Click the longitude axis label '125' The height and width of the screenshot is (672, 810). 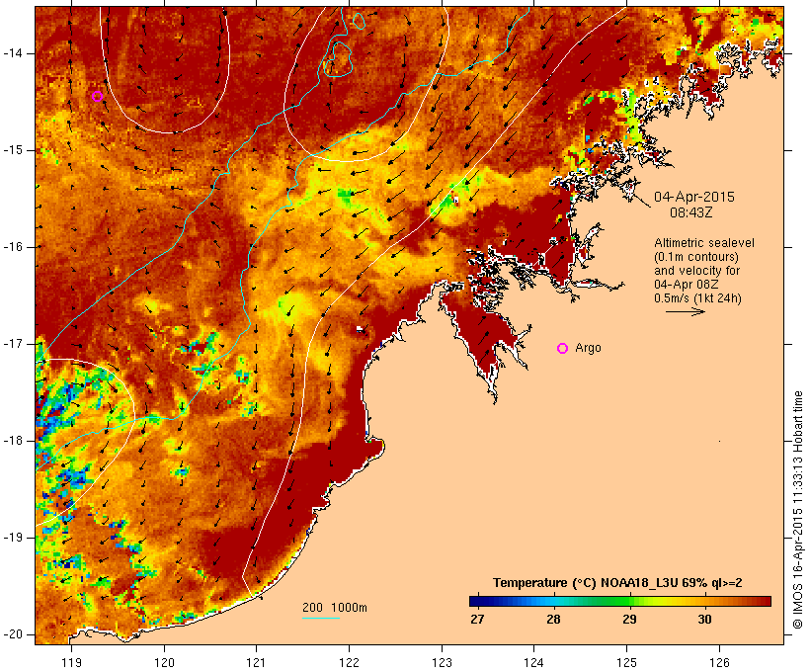626,662
